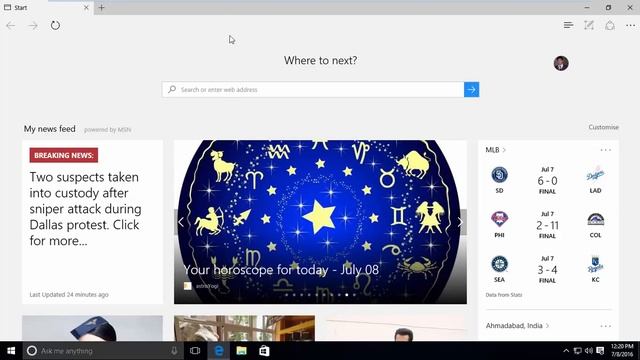This screenshot has width=640, height=360.
Task: Click the taskbar clock 12:20 PM
Action: click(622, 351)
